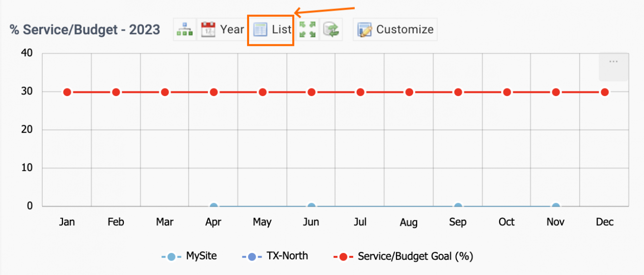Click the Year calendar button

(222, 30)
